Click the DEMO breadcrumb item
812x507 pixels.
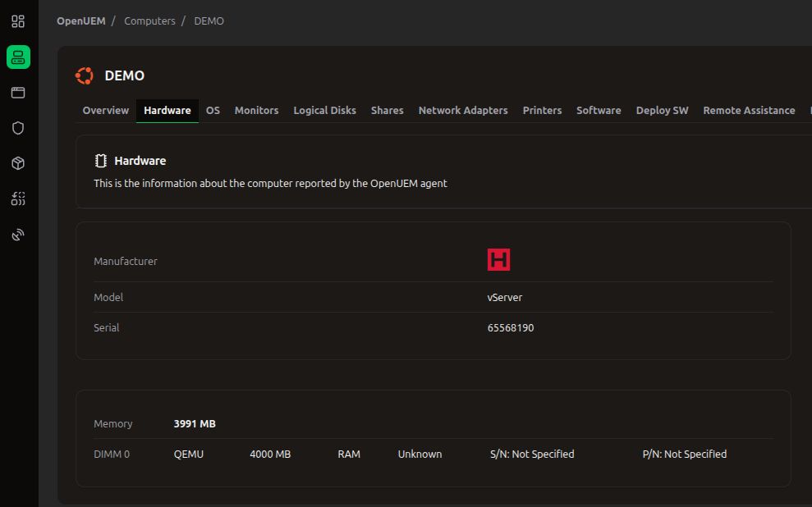click(209, 21)
